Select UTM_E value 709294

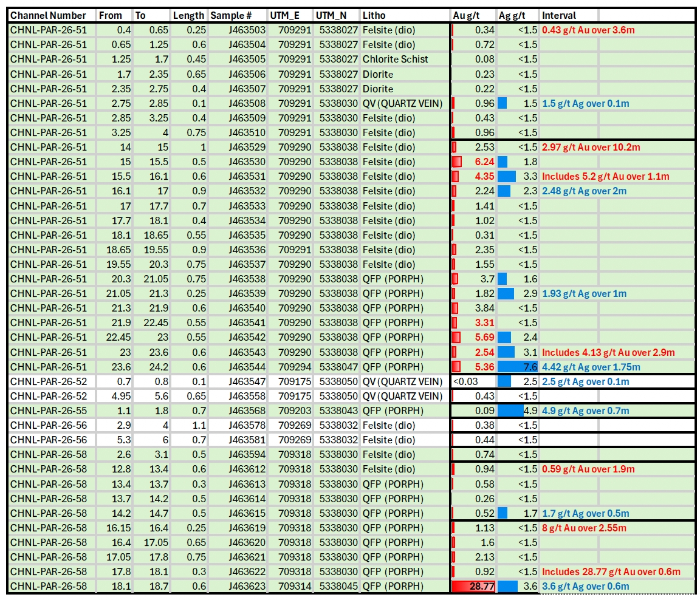pos(295,367)
